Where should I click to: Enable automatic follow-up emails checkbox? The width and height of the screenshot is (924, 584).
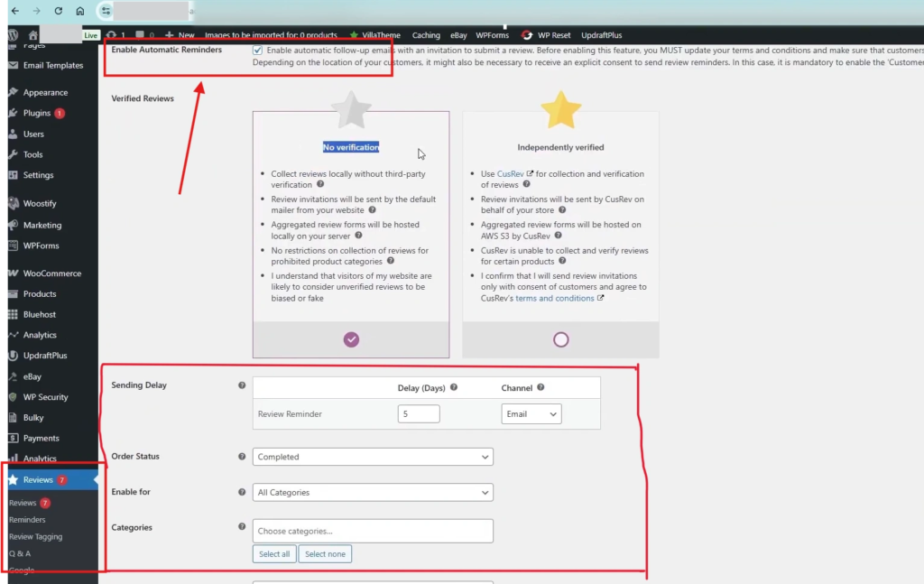pyautogui.click(x=257, y=51)
